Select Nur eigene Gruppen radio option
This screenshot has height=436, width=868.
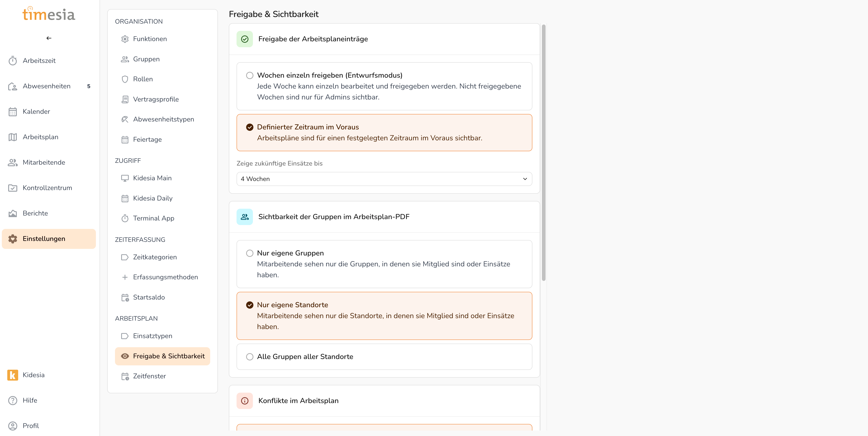249,253
